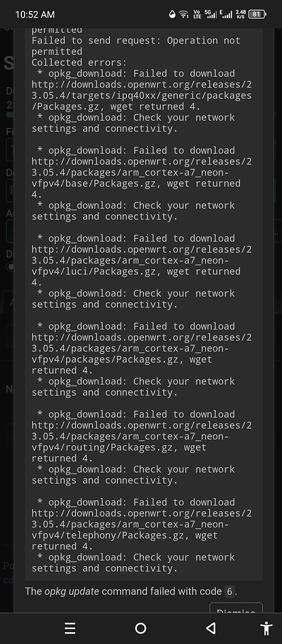Tap the 5G signal strength icon
Viewport: 282px width, 644px height.
pyautogui.click(x=210, y=14)
